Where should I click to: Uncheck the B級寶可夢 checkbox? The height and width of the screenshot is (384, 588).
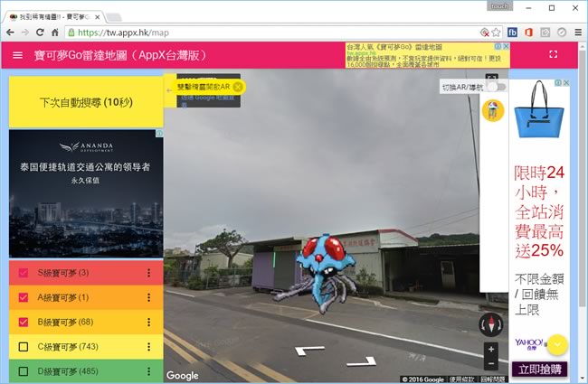point(24,323)
